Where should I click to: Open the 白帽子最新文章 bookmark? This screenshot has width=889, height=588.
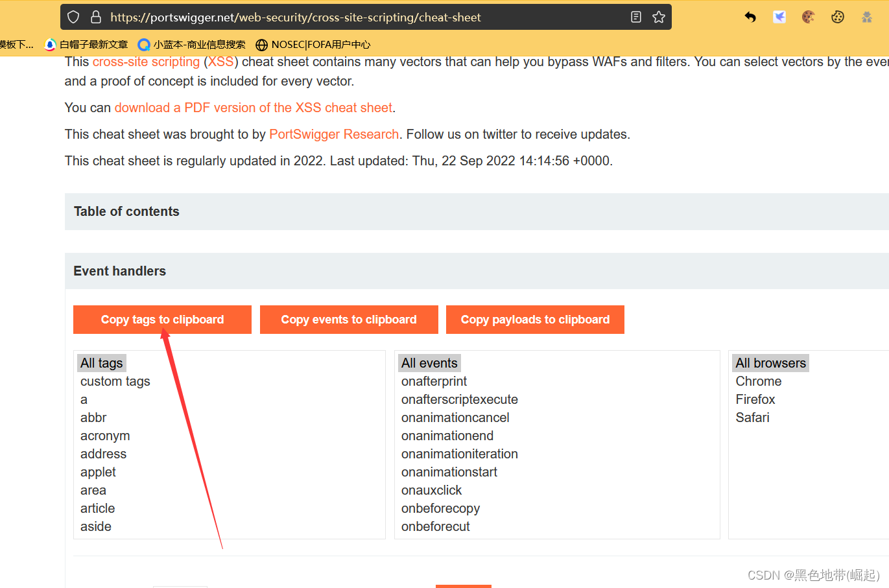coord(90,44)
